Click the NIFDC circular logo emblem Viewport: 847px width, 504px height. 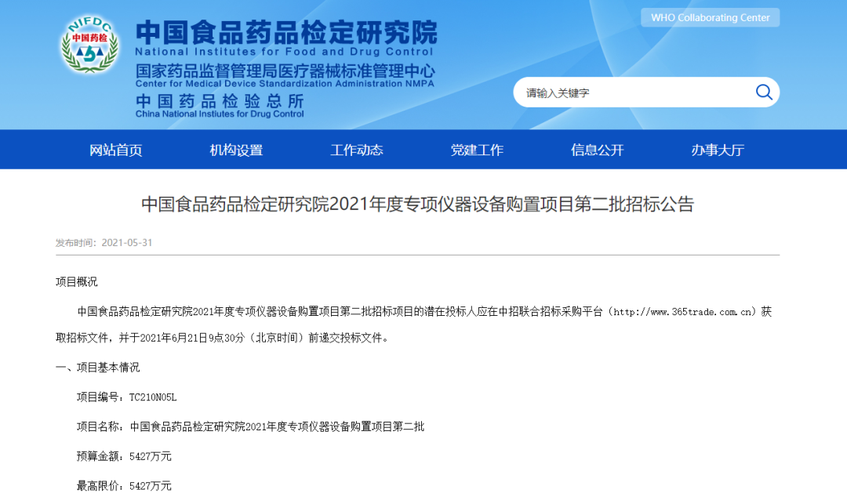[x=89, y=46]
